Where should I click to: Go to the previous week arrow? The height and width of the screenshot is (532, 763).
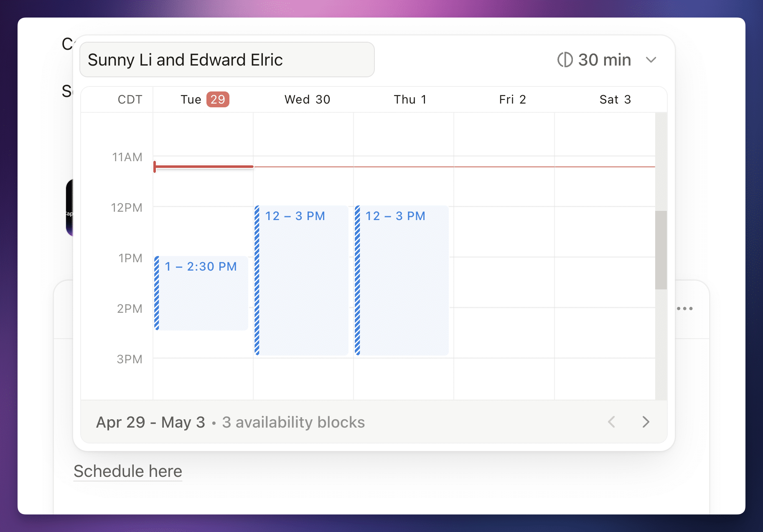612,422
